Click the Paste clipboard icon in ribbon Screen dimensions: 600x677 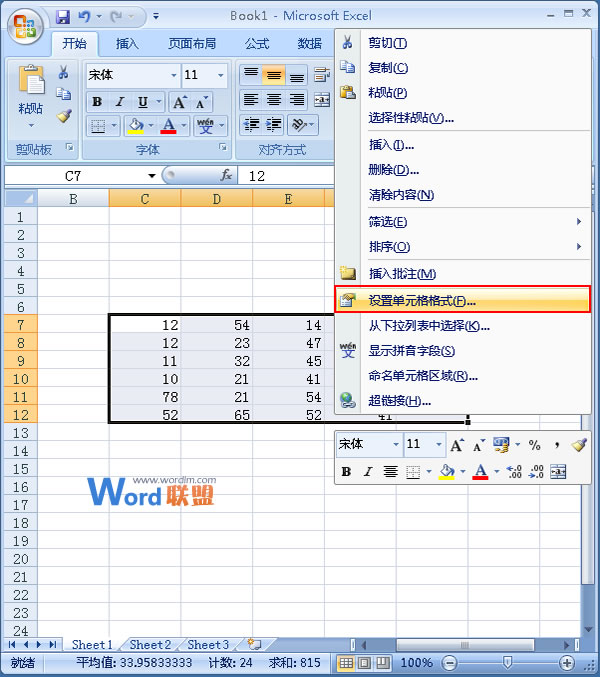tap(31, 80)
